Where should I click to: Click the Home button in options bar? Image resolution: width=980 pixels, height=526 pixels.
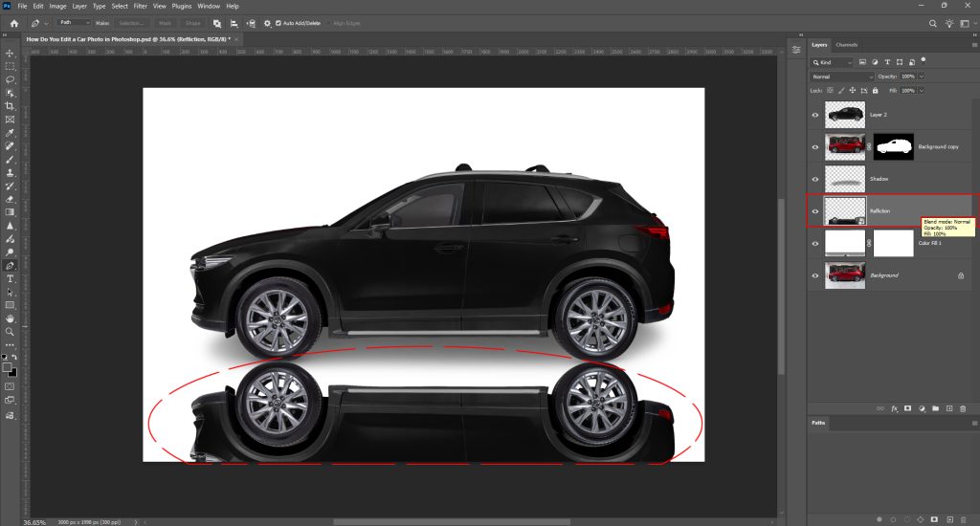click(13, 23)
